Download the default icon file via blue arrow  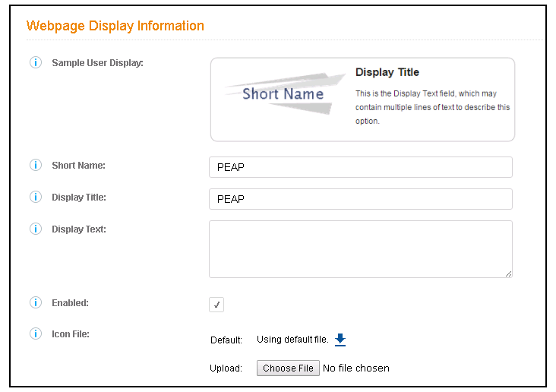340,340
